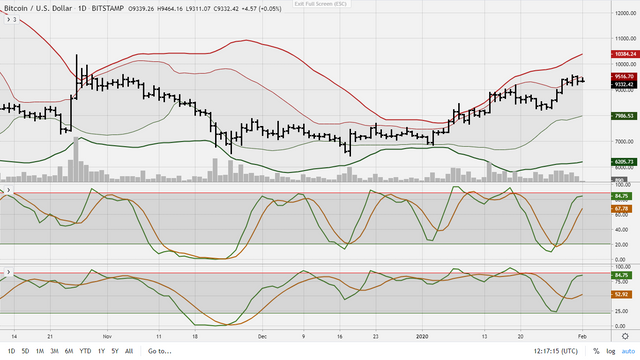This screenshot has width=640, height=360.
Task: Select the All time range
Action: (129, 351)
